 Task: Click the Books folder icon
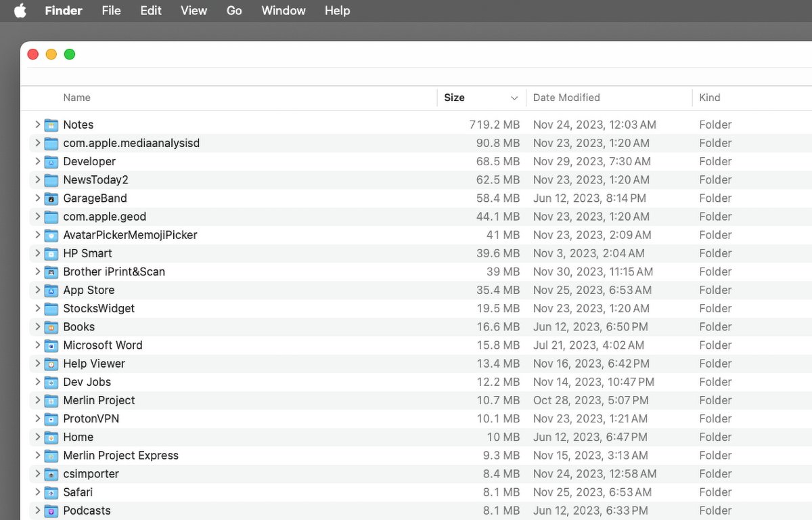[51, 327]
